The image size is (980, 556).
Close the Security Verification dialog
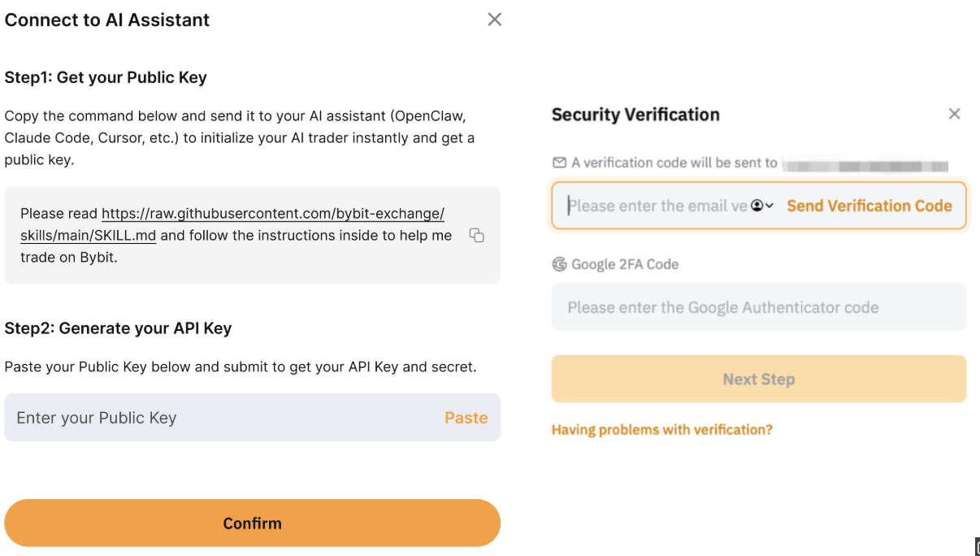pos(955,114)
